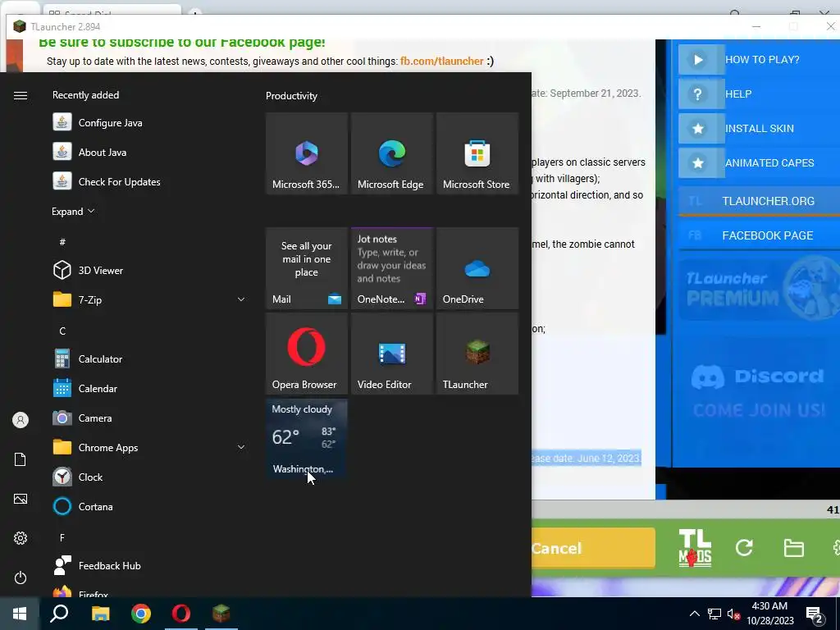Click the Windows Start button
Screen dimensions: 840x630
click(x=20, y=614)
